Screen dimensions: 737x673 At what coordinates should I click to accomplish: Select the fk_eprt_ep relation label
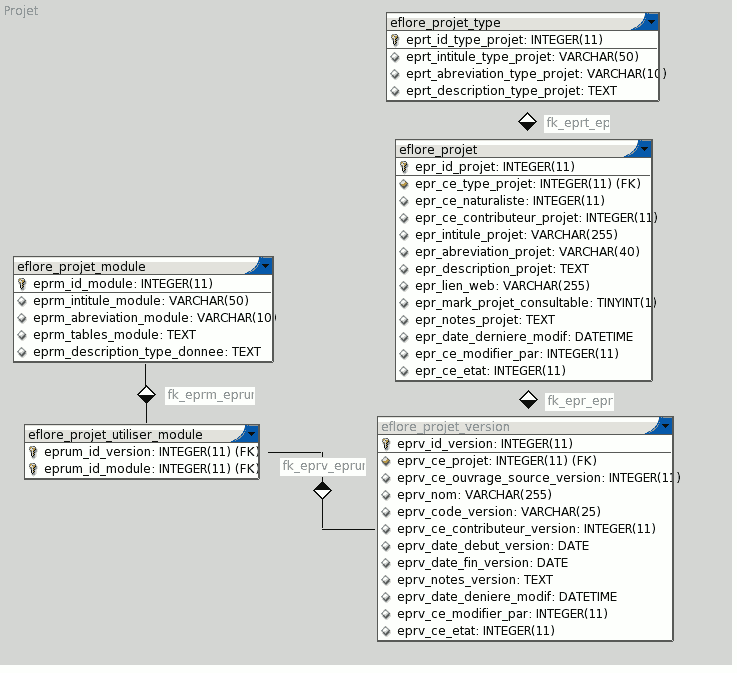coord(577,123)
